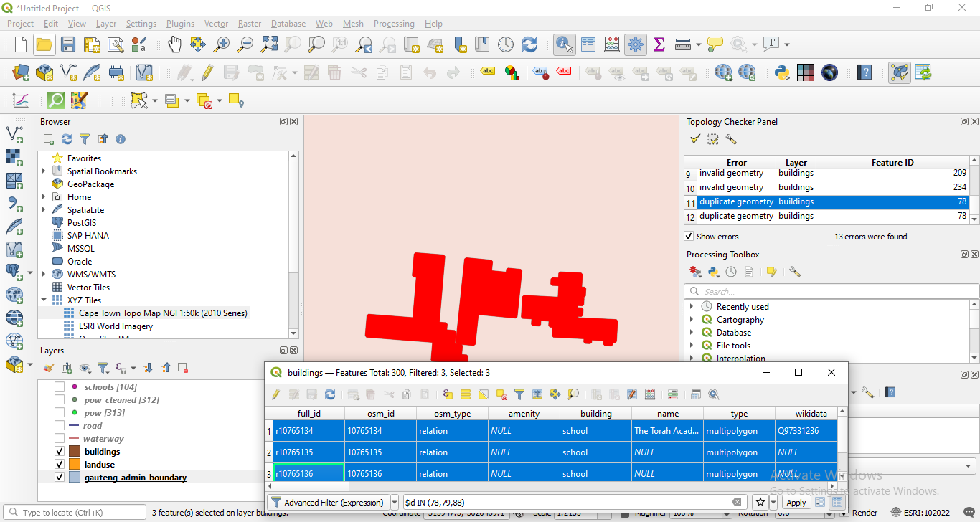Viewport: 980px width, 522px height.
Task: Enable the pow_cleaned layer checkbox
Action: [60, 400]
